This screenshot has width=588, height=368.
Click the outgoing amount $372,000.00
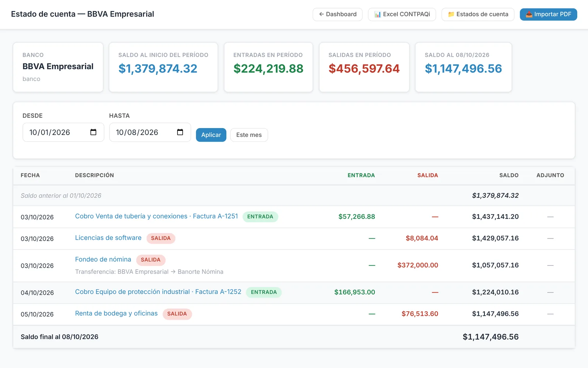[418, 265]
